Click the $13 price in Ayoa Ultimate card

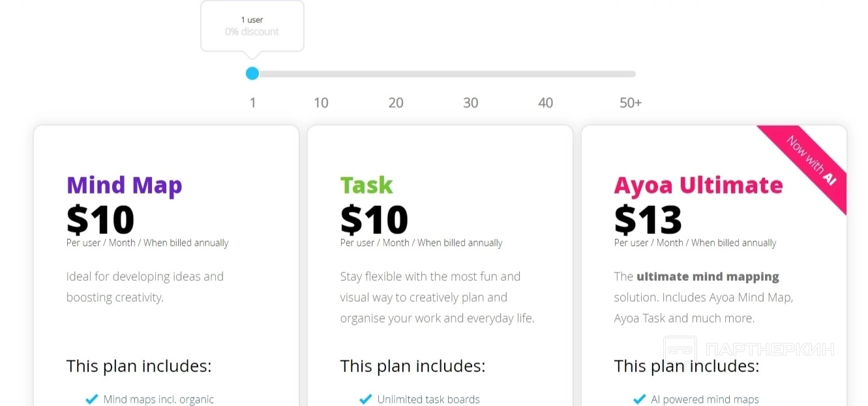click(648, 220)
